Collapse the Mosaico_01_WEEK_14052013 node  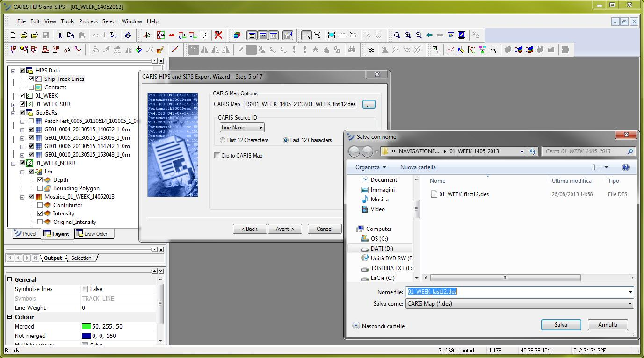tap(22, 197)
